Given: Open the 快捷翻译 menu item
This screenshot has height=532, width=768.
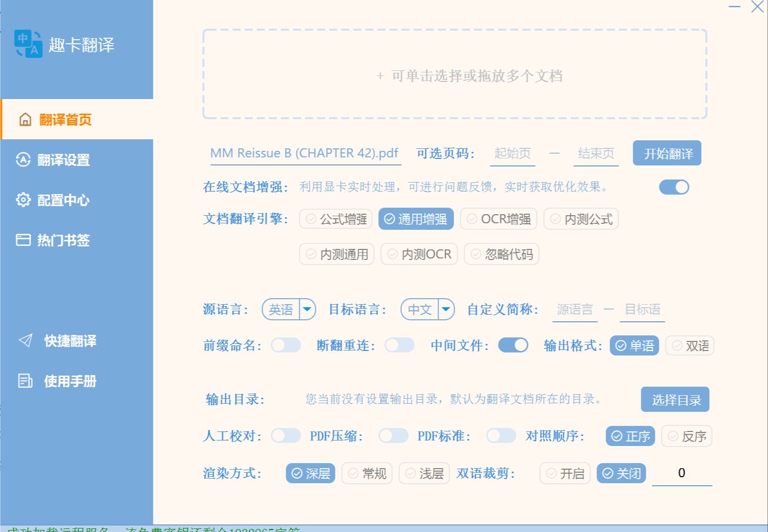Looking at the screenshot, I should [77, 340].
